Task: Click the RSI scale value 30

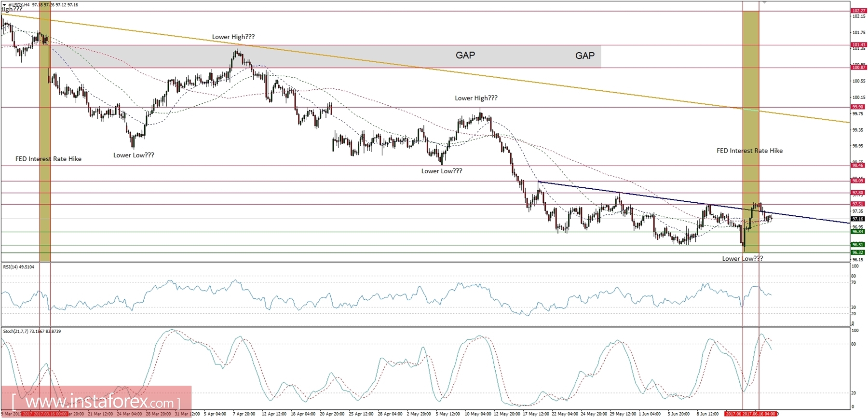Action: pyautogui.click(x=854, y=307)
